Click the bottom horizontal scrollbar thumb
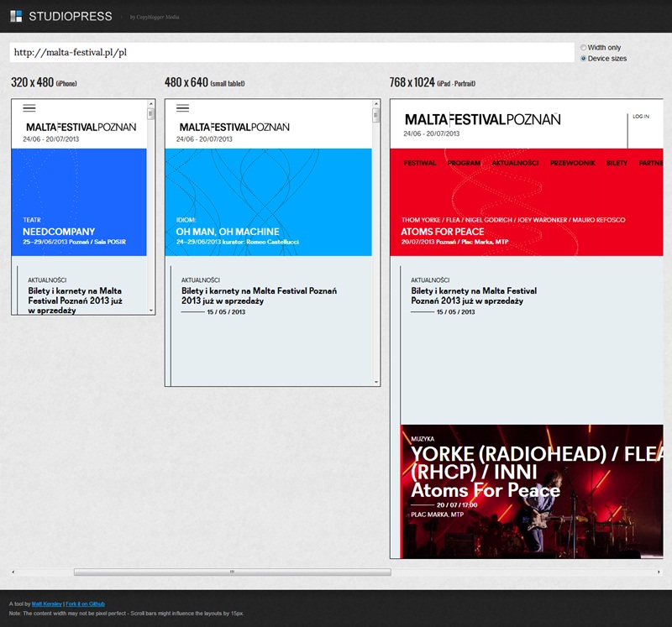 pos(232,572)
